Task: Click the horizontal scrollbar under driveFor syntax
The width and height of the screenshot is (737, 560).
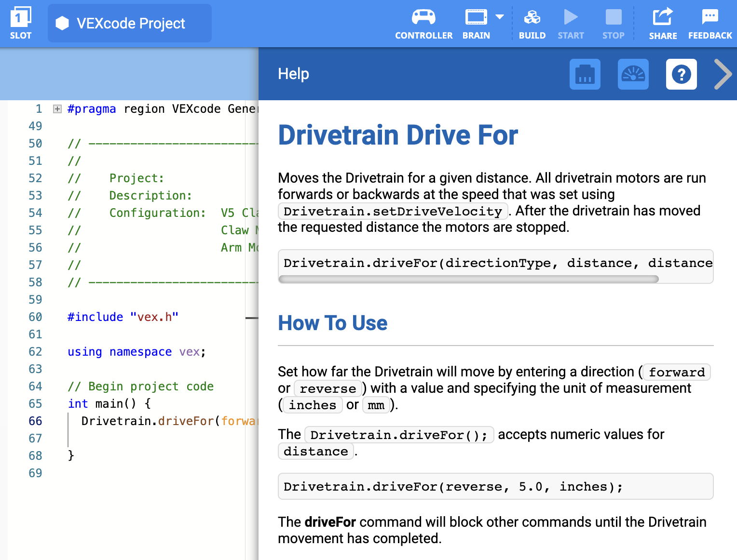Action: click(x=468, y=279)
